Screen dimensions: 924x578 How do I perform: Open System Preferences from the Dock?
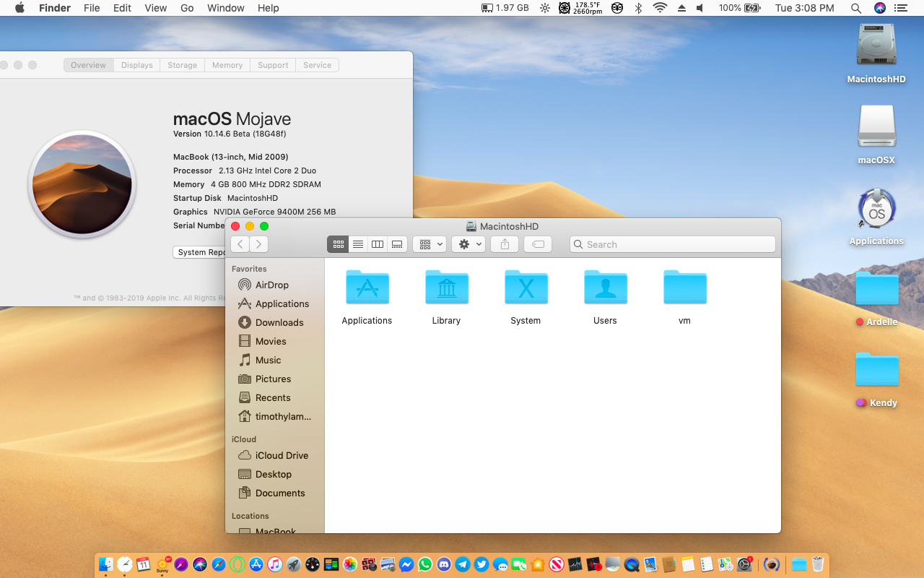coord(744,564)
